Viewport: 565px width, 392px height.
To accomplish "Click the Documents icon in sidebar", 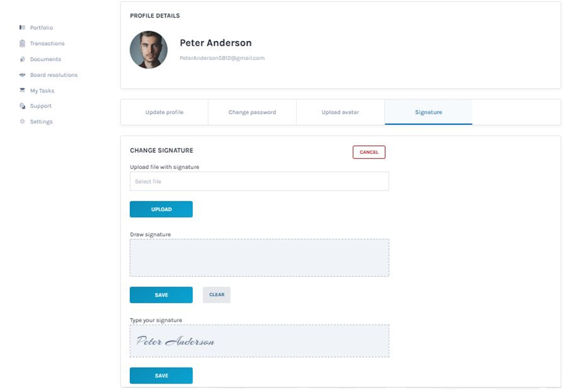I will [22, 59].
